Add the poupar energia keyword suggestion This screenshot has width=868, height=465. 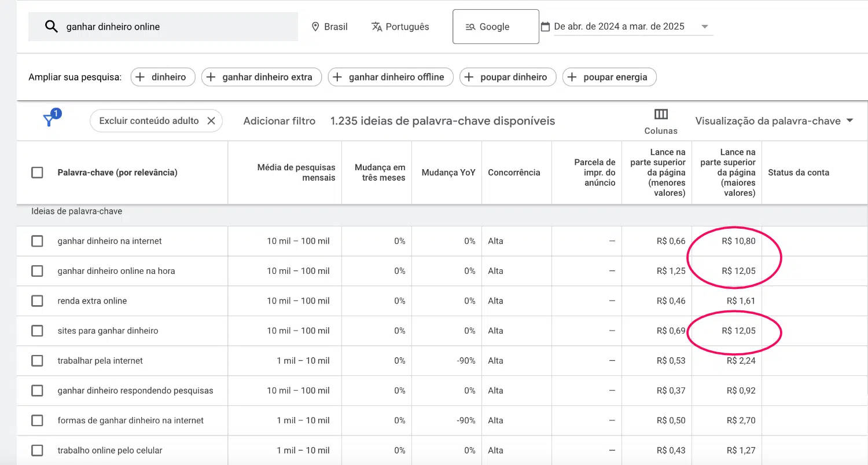609,76
